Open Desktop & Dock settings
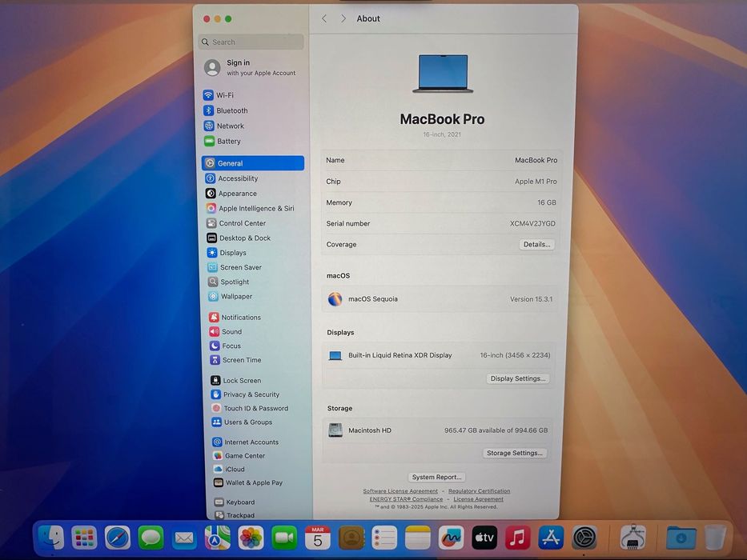 coord(239,238)
